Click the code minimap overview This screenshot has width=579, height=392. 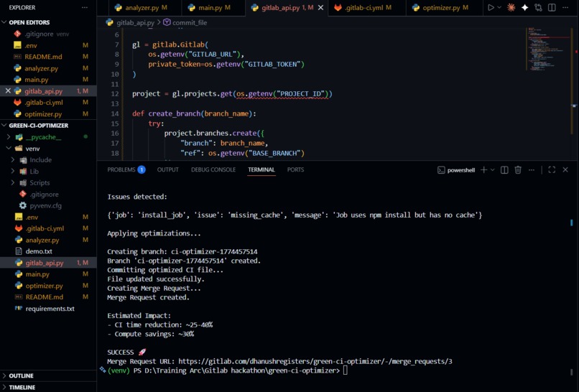point(547,48)
